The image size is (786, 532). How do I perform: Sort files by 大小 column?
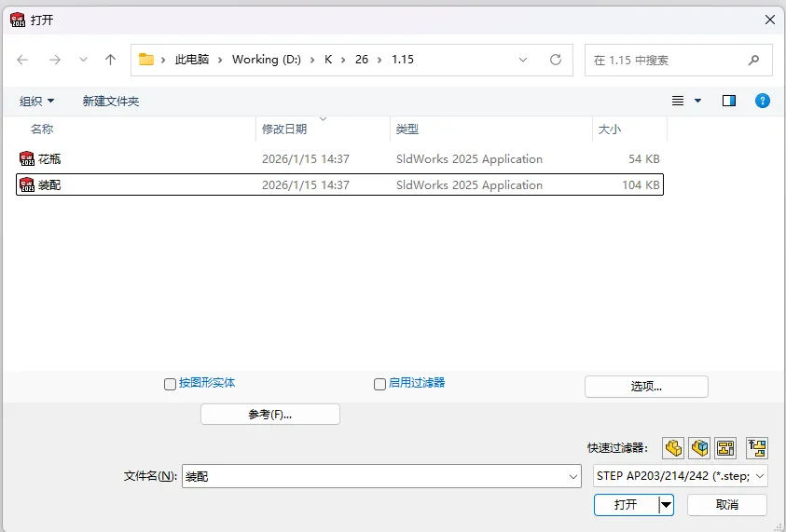click(x=610, y=129)
